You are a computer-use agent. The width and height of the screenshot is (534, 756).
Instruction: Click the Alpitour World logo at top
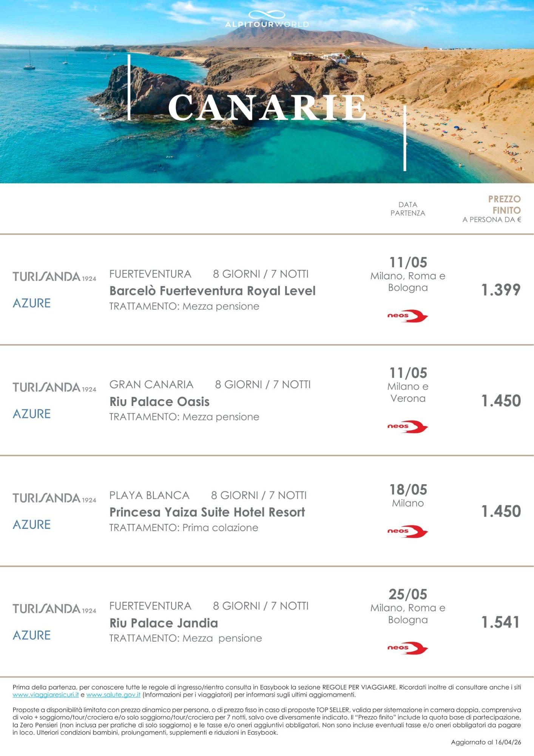[267, 20]
